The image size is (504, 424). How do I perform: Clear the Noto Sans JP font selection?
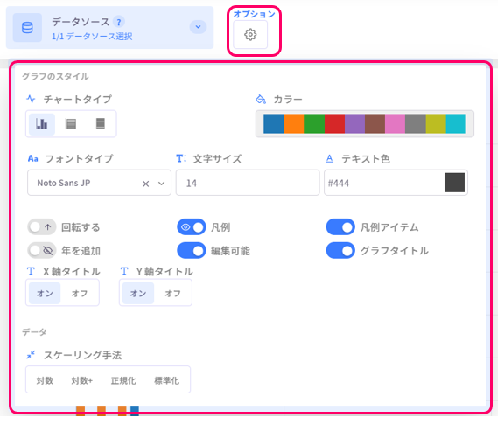pos(145,184)
